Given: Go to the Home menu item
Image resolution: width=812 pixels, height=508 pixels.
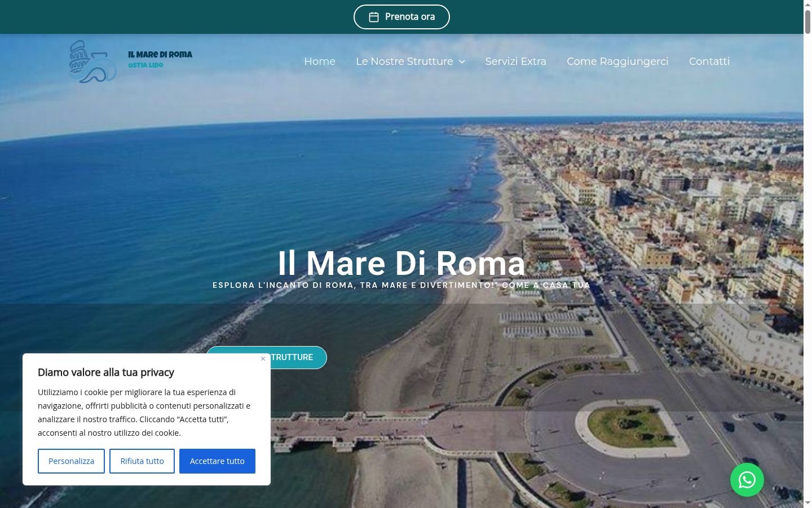Looking at the screenshot, I should (x=320, y=62).
